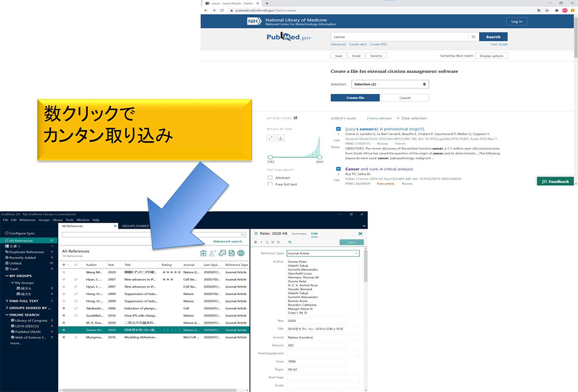Click the magnifier icon in EndNote editor toolbar

[x=290, y=242]
